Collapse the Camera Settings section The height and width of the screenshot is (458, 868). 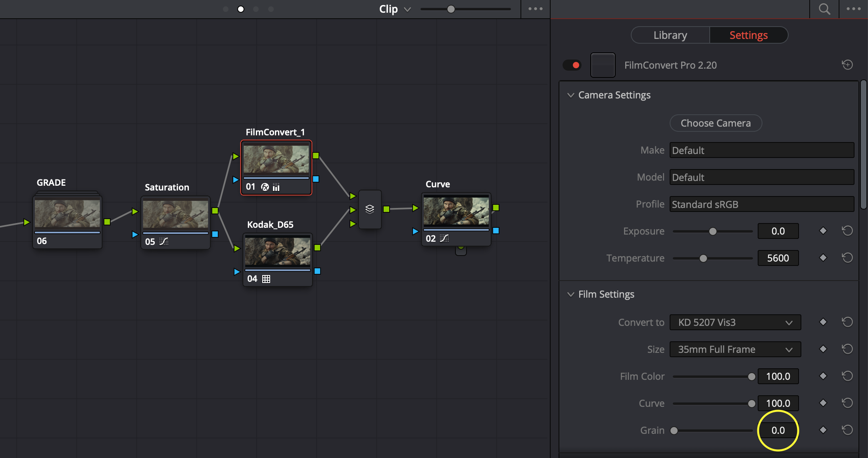click(571, 95)
